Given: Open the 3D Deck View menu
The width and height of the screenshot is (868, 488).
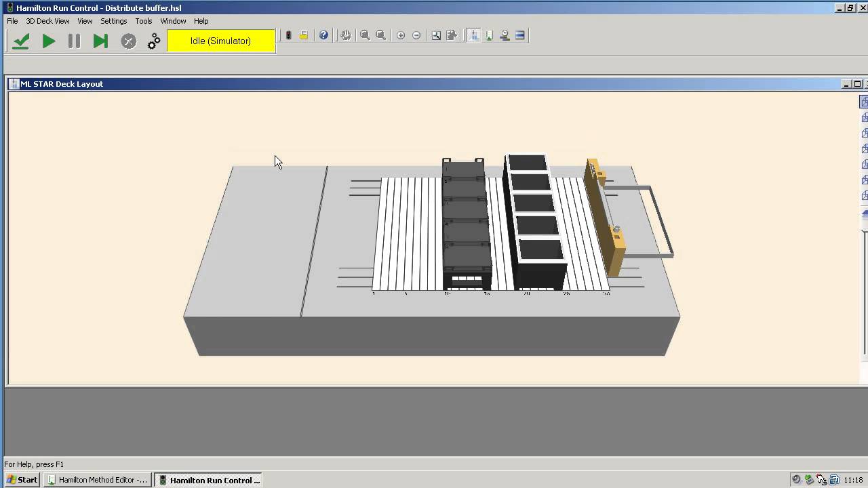Looking at the screenshot, I should tap(47, 21).
